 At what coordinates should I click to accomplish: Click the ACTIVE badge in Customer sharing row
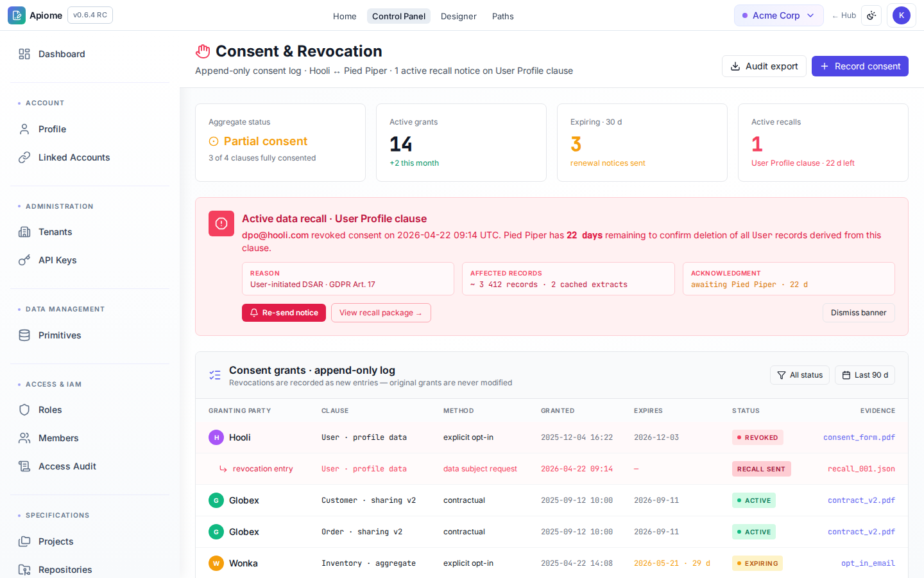pyautogui.click(x=754, y=500)
